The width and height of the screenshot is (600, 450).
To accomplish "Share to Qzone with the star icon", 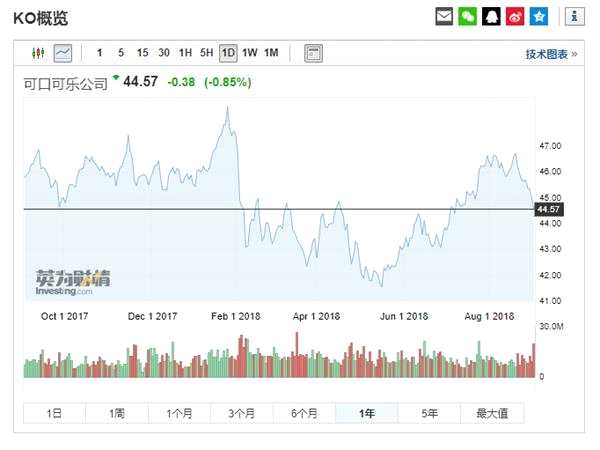I will click(539, 17).
